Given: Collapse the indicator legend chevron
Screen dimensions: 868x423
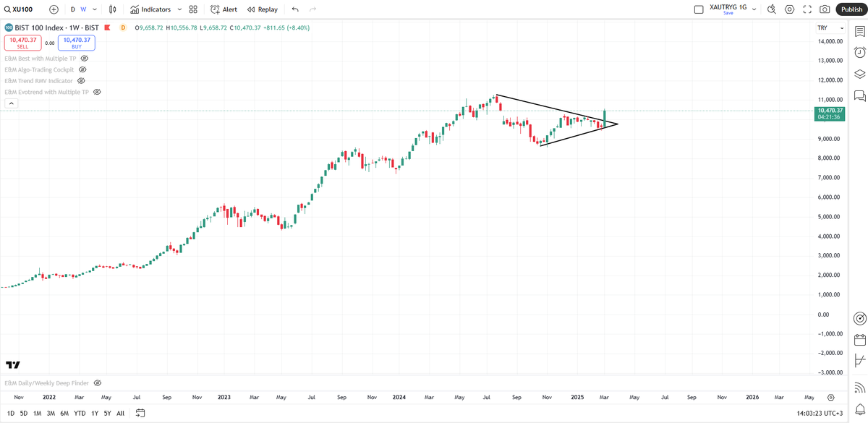Looking at the screenshot, I should point(12,104).
